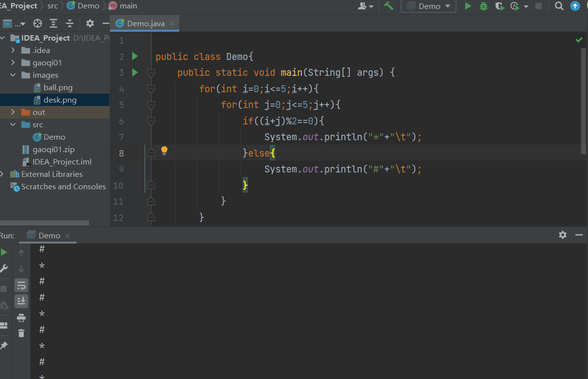Image resolution: width=588 pixels, height=379 pixels.
Task: Print console output with printer icon
Action: [x=21, y=318]
